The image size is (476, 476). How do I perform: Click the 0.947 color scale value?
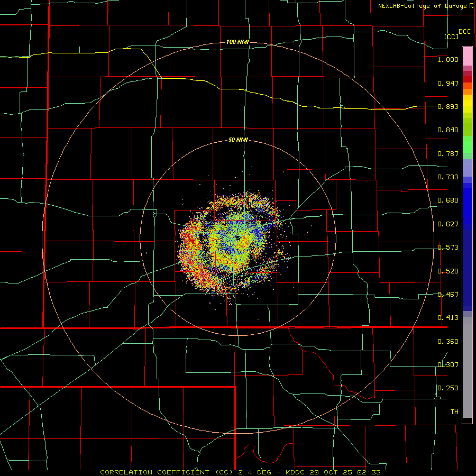[448, 83]
